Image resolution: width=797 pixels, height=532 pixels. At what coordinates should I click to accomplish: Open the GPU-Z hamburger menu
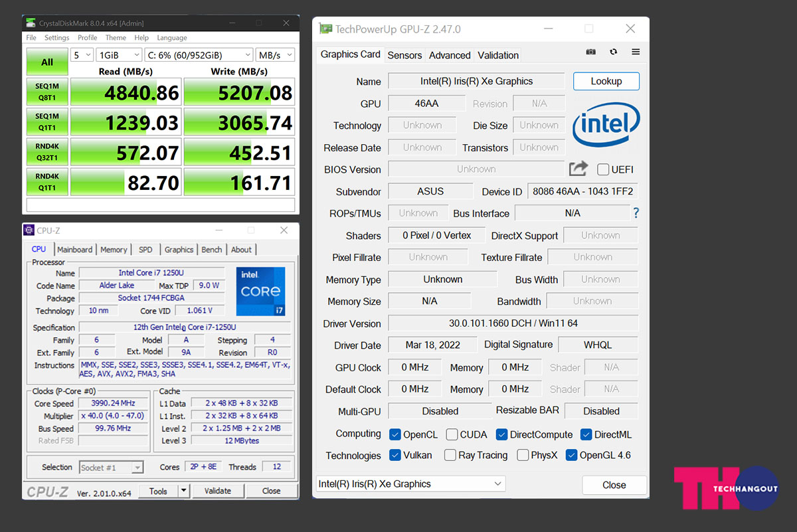click(x=636, y=52)
